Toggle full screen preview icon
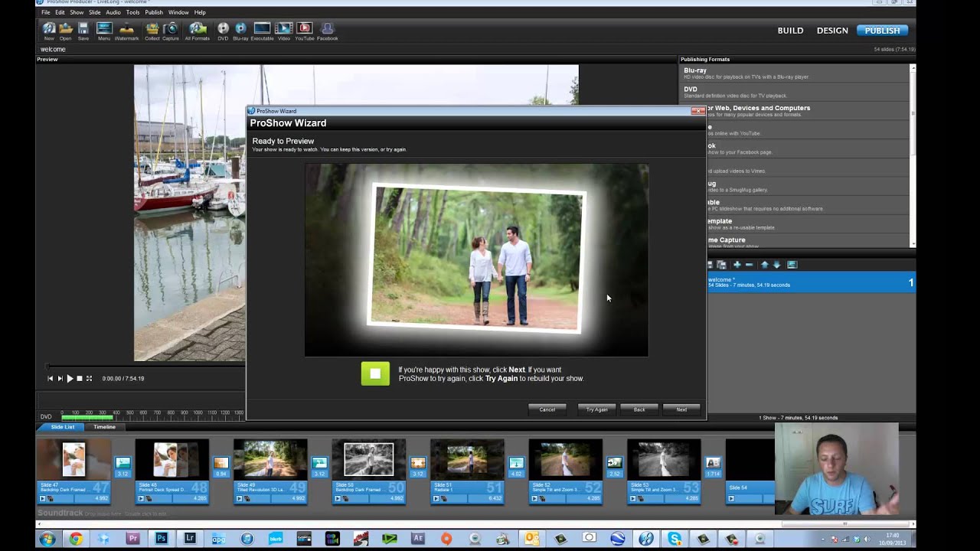Screen dimensions: 980x551 [89, 378]
